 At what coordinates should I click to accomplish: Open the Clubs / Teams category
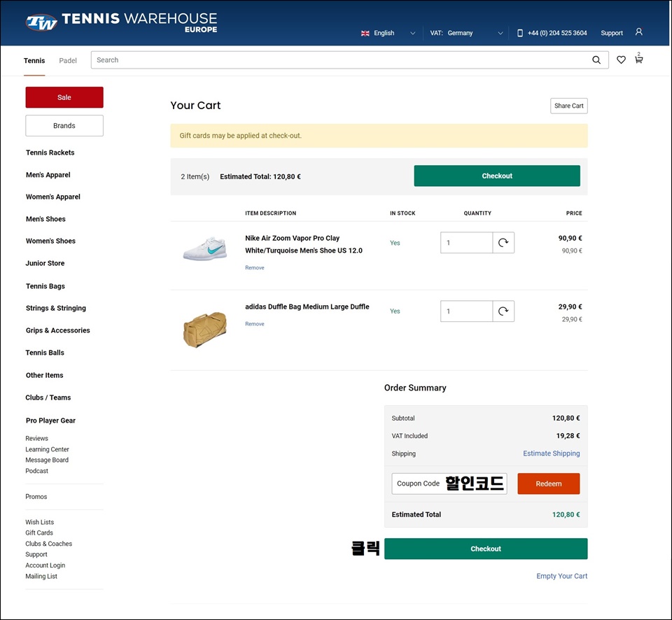pos(48,397)
